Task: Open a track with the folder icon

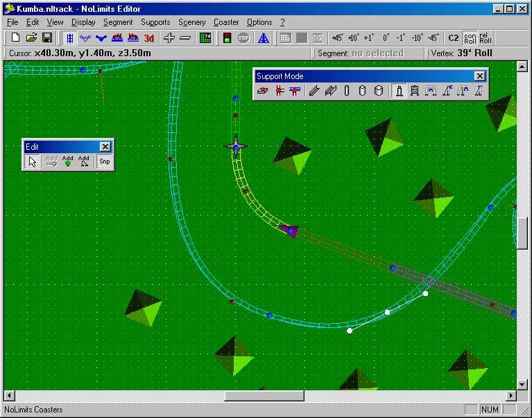Action: tap(31, 38)
